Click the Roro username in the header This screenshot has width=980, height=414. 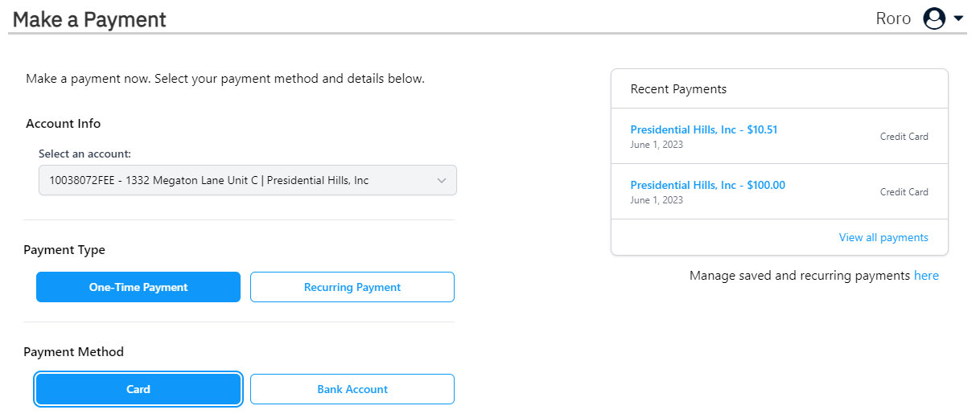[893, 18]
